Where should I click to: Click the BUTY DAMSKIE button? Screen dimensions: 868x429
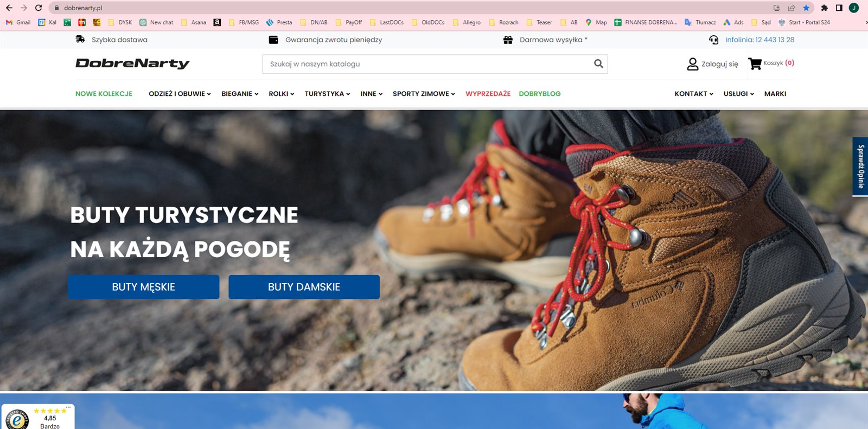click(304, 287)
